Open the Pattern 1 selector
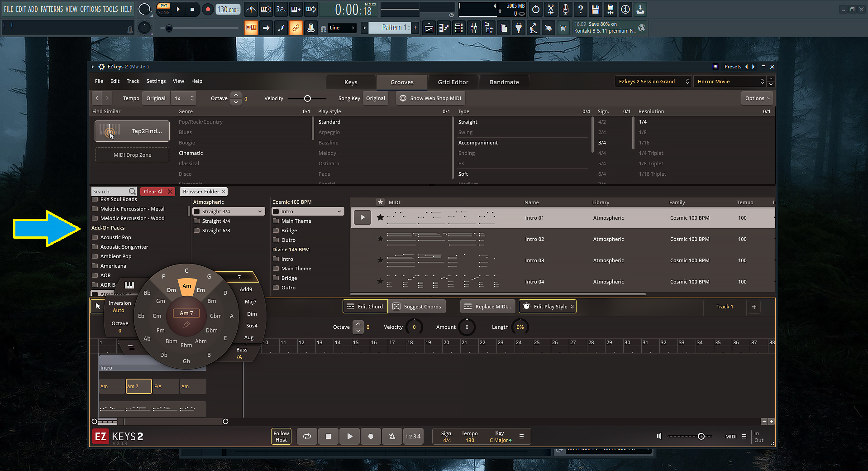 tap(390, 28)
